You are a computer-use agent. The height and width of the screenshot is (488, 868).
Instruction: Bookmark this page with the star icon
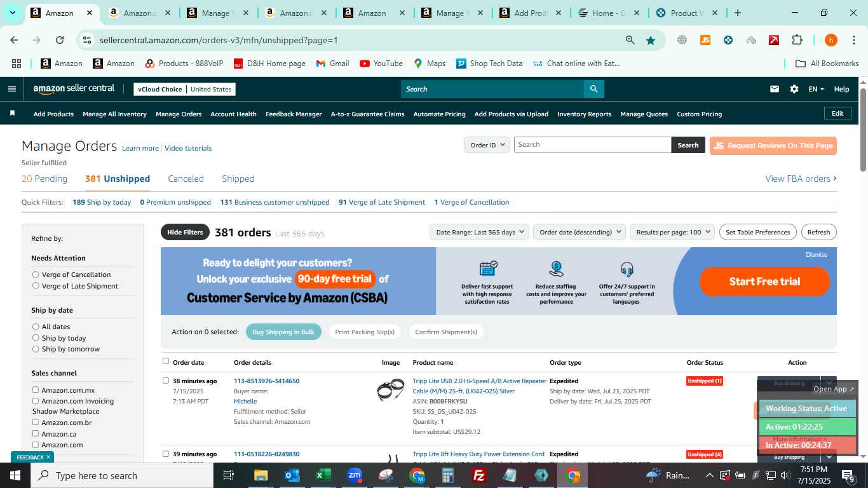[x=651, y=40]
